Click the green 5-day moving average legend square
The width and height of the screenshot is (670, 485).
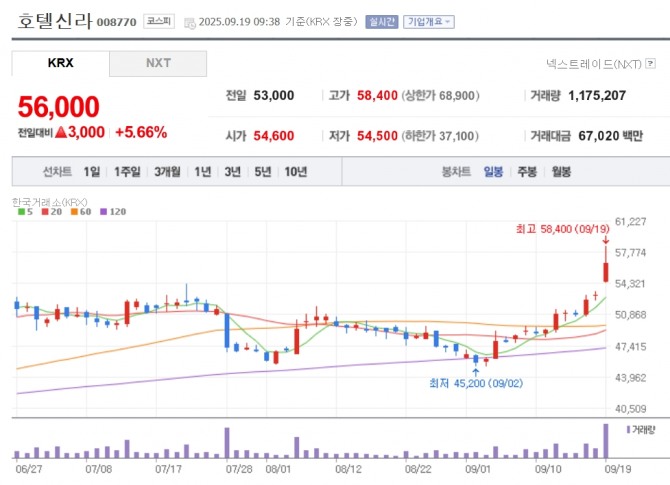[x=21, y=212]
